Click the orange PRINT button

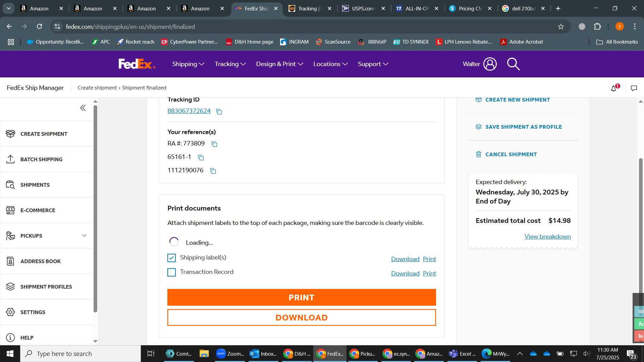[302, 297]
